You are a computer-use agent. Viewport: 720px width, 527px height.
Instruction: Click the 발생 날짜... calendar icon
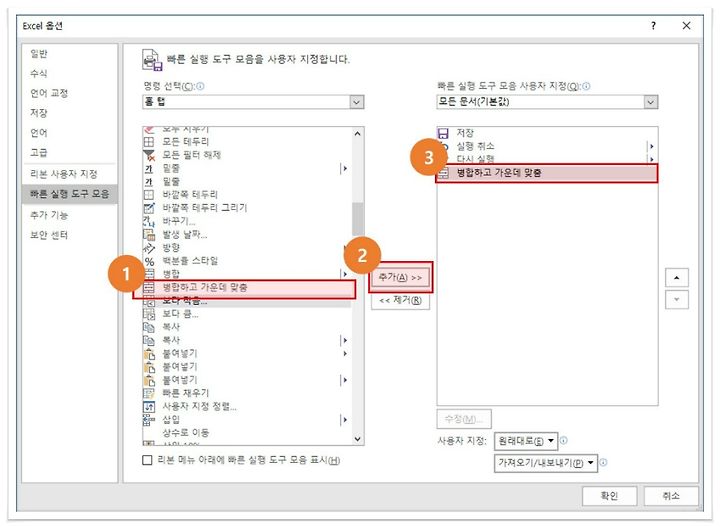tap(149, 235)
